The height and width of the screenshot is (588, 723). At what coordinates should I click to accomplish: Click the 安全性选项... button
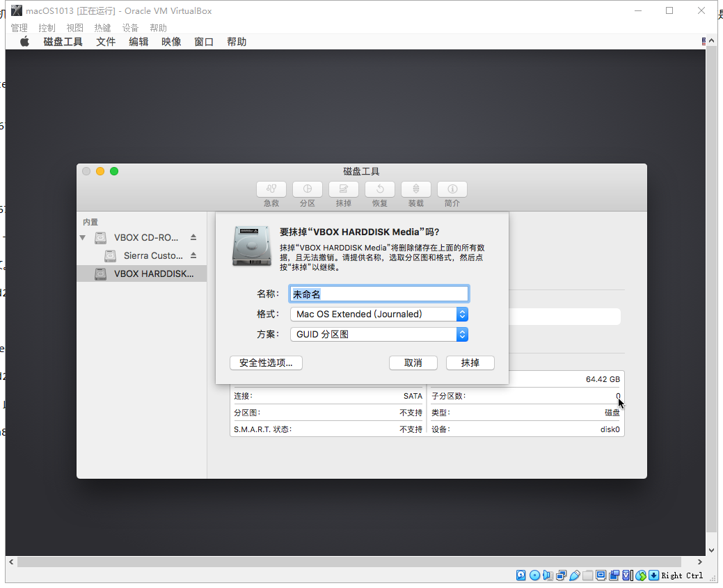tap(266, 363)
